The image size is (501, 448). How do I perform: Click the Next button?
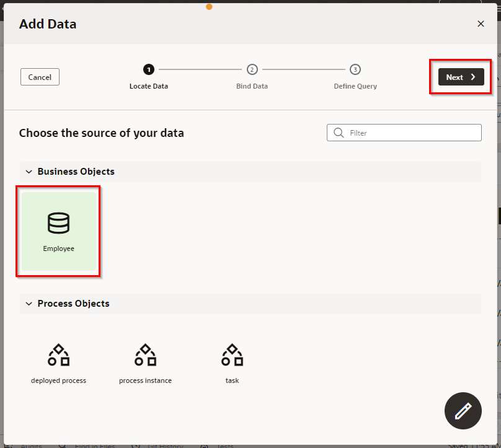click(x=461, y=77)
